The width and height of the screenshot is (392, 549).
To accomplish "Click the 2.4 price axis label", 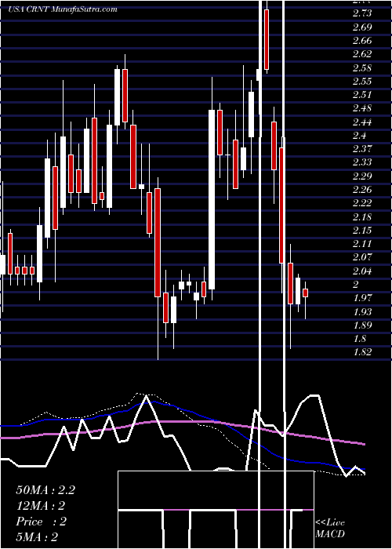I will pyautogui.click(x=360, y=136).
